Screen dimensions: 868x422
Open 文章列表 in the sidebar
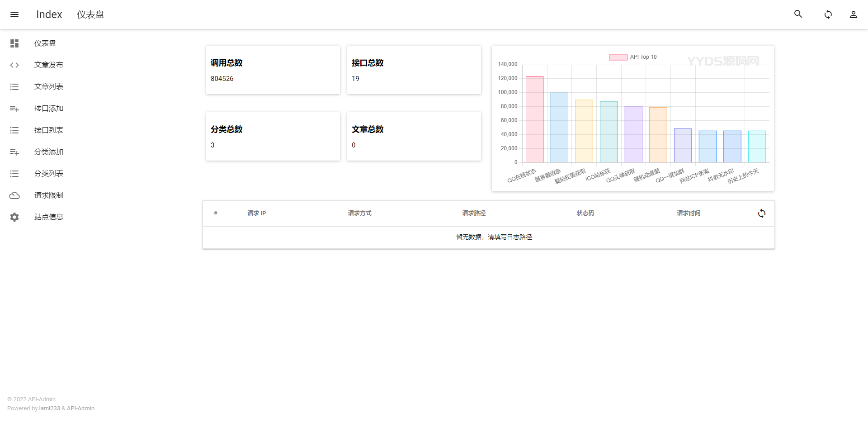49,87
